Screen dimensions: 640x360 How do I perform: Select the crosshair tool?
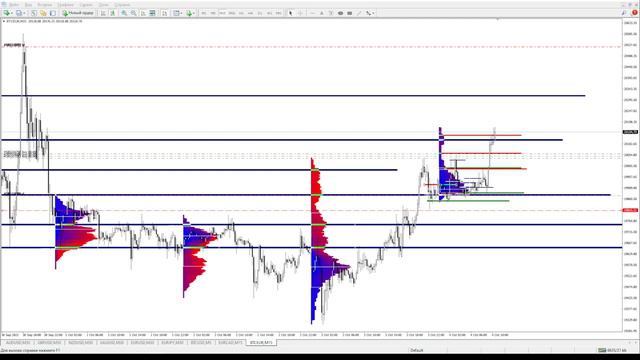[300, 13]
